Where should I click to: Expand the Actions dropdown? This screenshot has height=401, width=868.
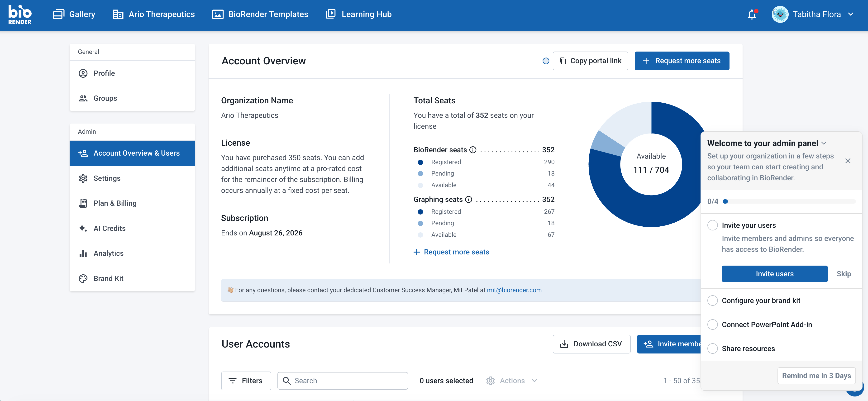click(512, 381)
